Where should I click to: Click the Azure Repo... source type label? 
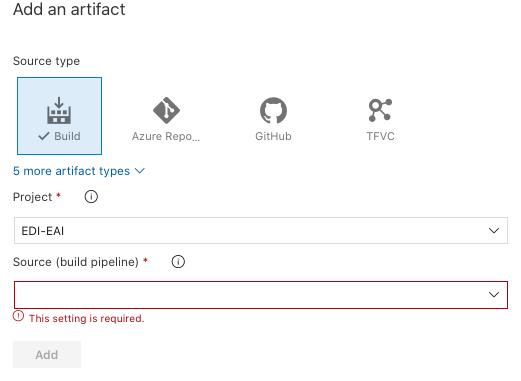(166, 136)
